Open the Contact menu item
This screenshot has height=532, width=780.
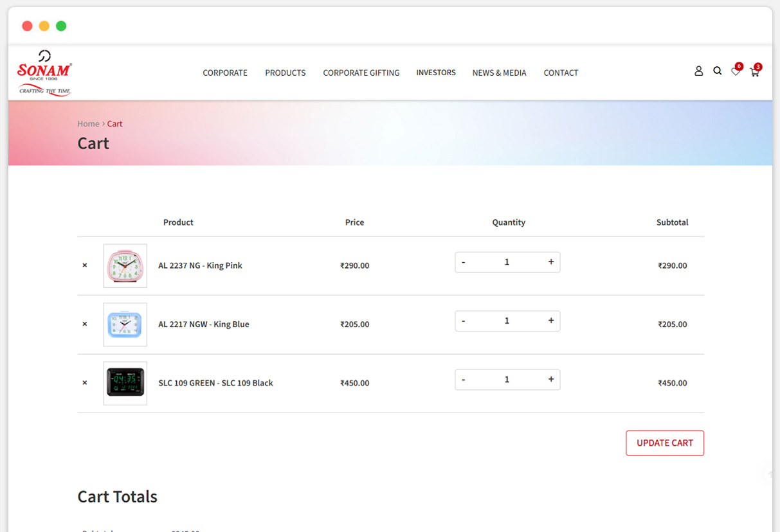561,73
